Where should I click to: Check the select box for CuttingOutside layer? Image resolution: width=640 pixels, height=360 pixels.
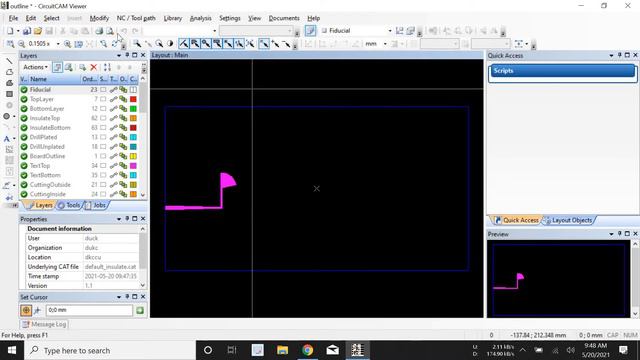pos(103,185)
